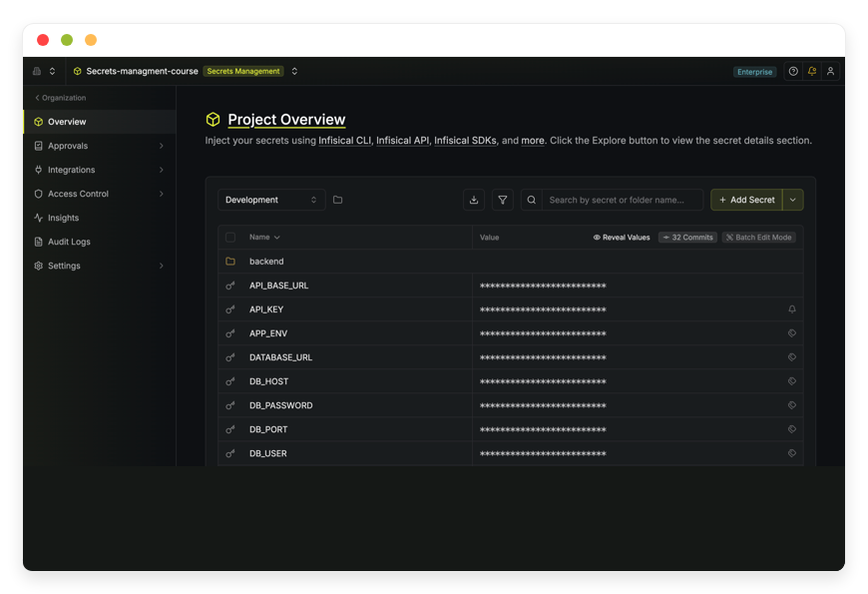Toggle Reveal Values
This screenshot has width=868, height=594.
point(622,238)
